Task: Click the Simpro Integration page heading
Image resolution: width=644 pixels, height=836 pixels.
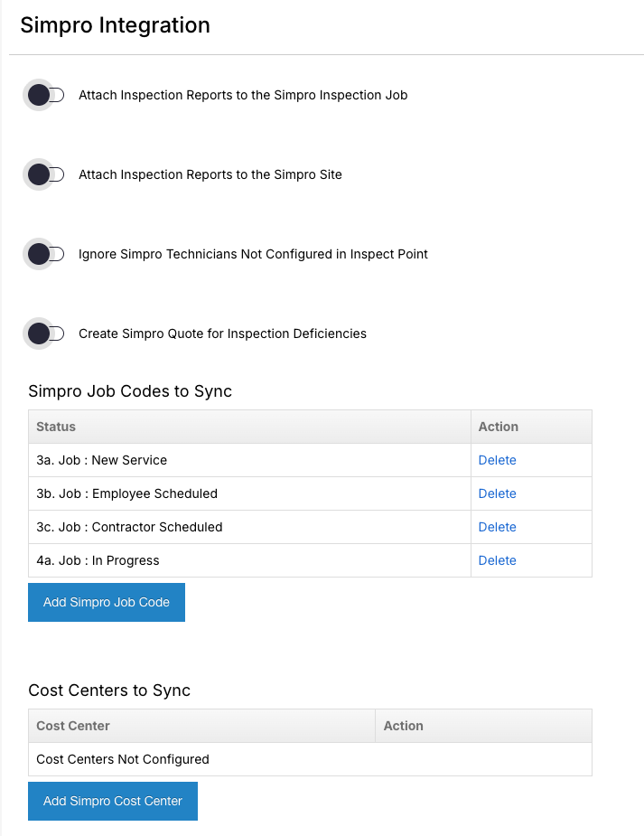Action: point(115,25)
